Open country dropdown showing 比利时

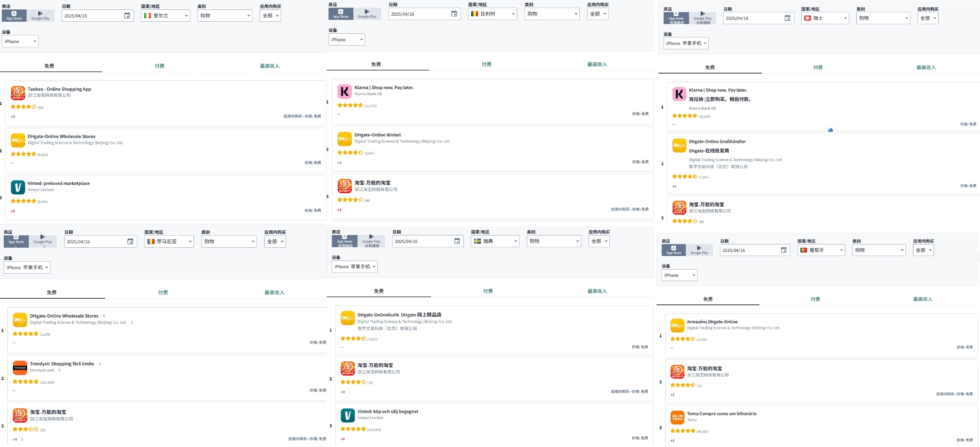click(493, 14)
